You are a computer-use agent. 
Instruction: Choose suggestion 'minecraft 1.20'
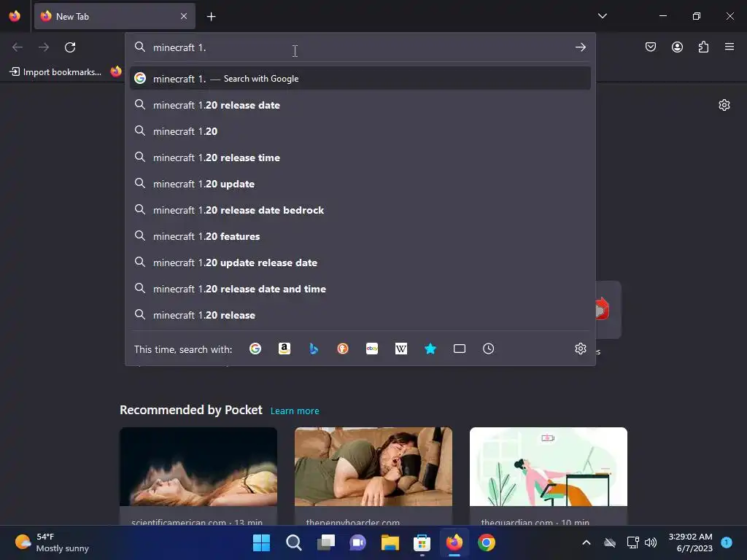click(360, 131)
